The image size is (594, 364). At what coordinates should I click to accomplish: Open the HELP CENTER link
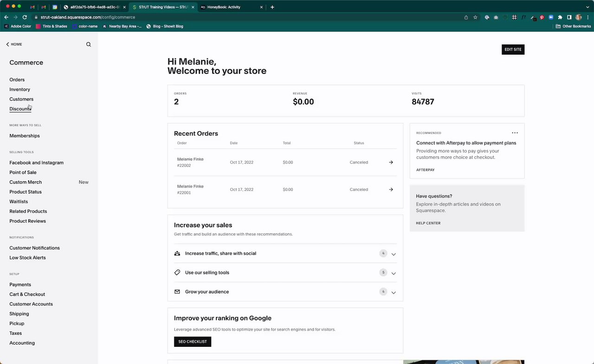point(428,223)
